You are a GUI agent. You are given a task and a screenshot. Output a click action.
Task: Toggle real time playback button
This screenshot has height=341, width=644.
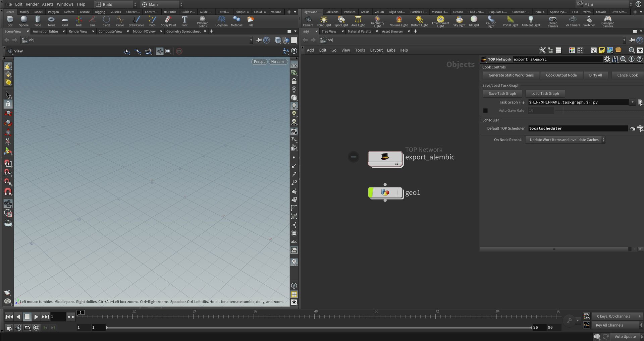pyautogui.click(x=36, y=328)
